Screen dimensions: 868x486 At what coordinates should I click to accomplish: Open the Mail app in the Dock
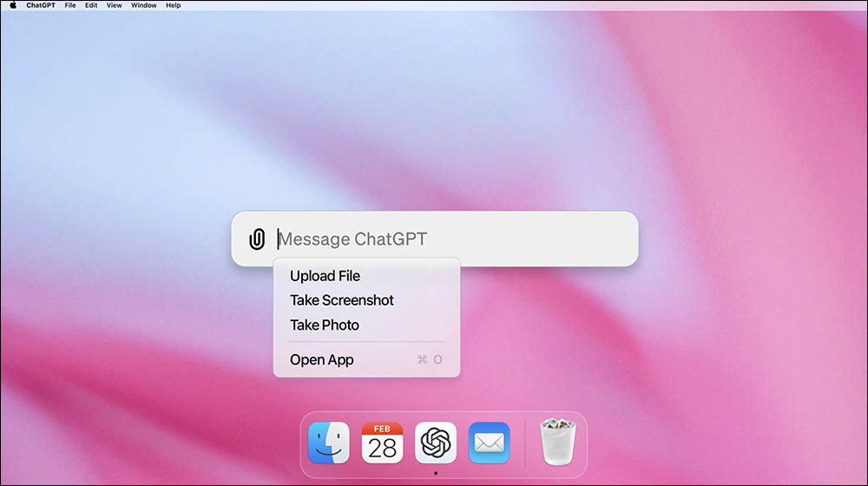click(490, 443)
